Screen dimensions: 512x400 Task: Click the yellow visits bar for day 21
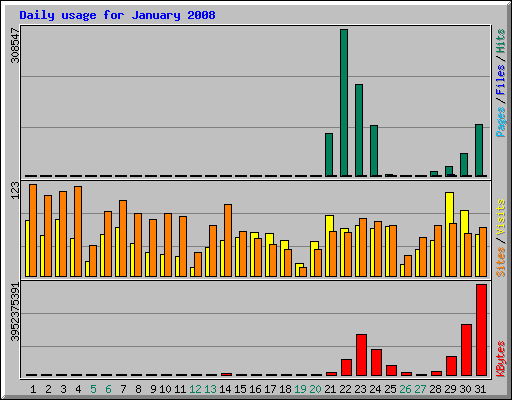[x=329, y=224]
